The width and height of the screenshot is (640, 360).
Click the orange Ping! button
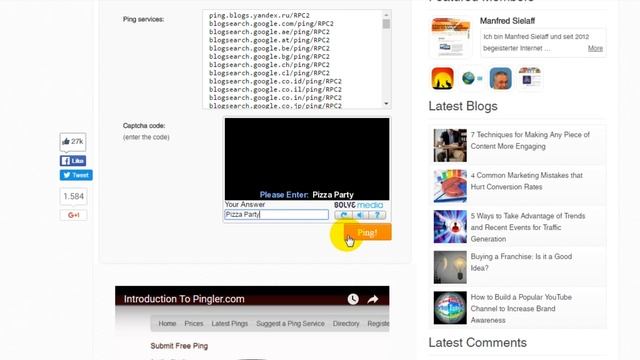367,232
